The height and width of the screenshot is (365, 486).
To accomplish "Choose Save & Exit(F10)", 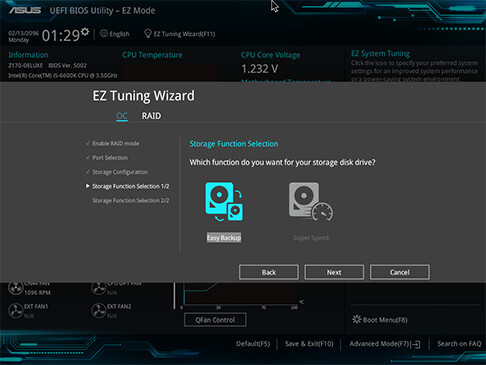I will click(309, 344).
